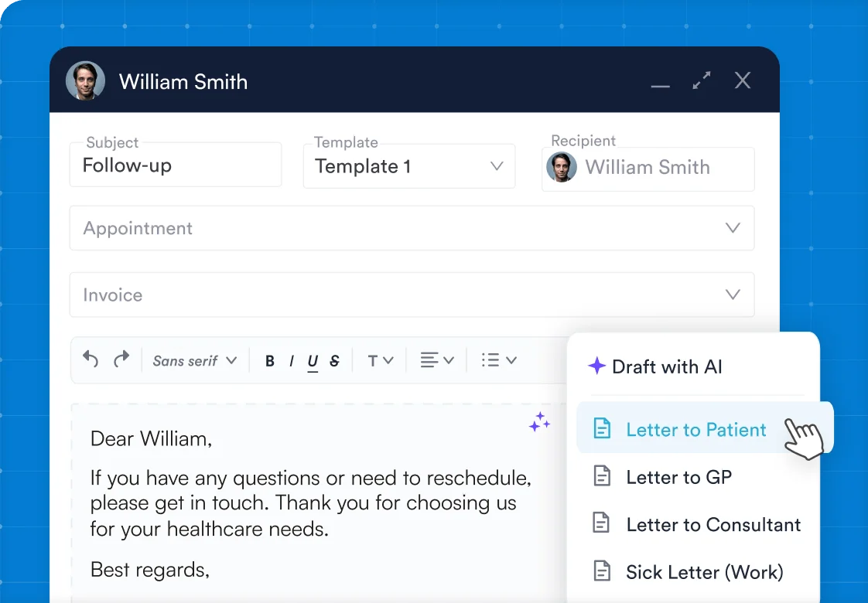
Task: Click William Smith avatar in title bar
Action: [85, 80]
